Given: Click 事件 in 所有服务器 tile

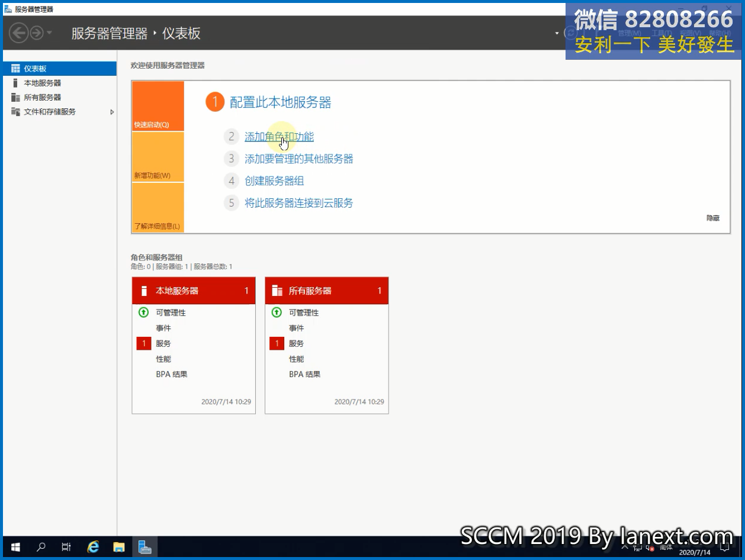Looking at the screenshot, I should [297, 328].
